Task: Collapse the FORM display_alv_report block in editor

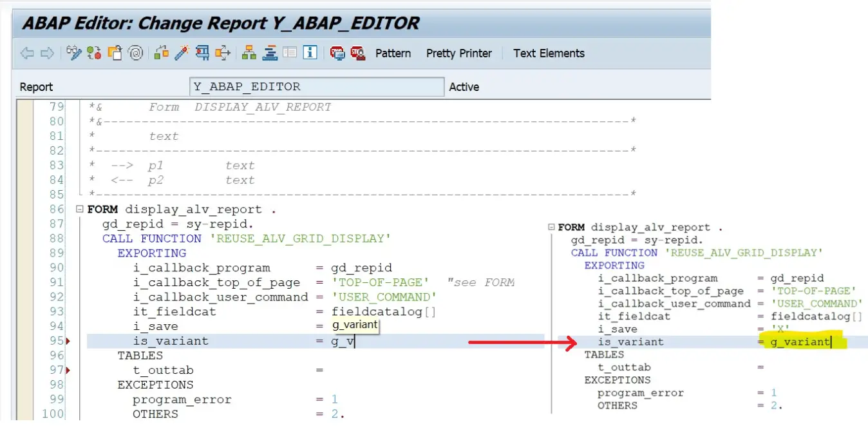Action: click(80, 209)
